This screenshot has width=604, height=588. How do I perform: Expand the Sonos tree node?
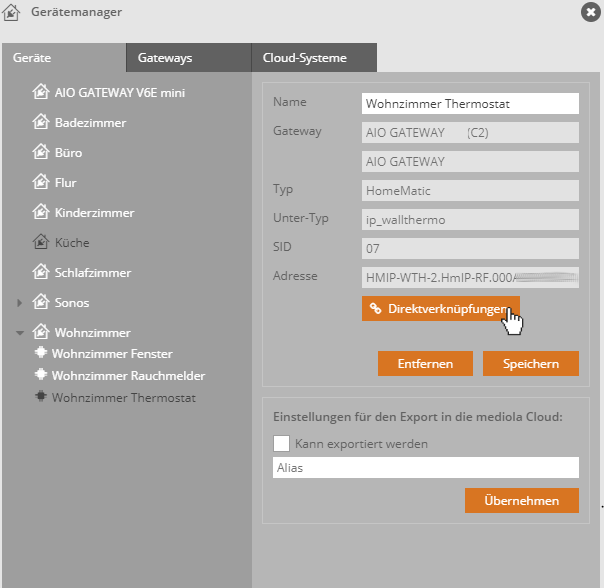19,303
